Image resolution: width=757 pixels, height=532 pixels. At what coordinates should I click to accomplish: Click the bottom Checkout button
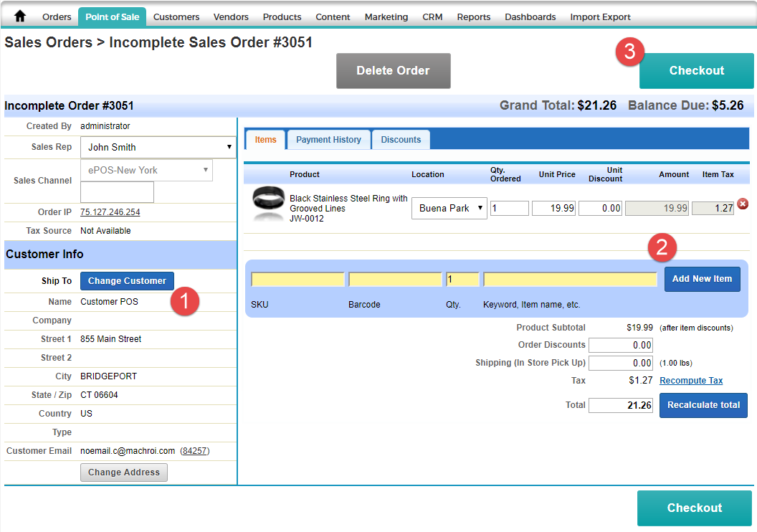(694, 508)
